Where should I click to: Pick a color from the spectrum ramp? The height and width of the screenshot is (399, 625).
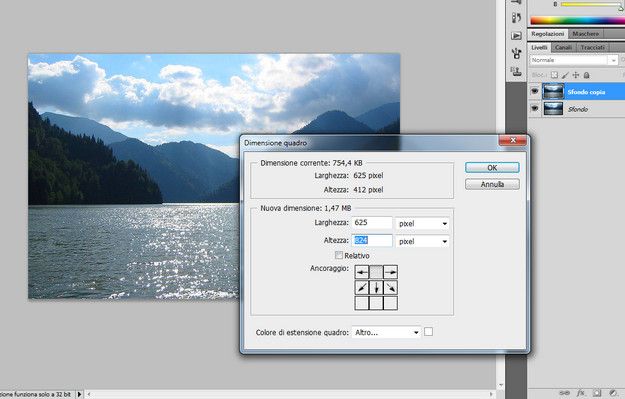click(577, 21)
